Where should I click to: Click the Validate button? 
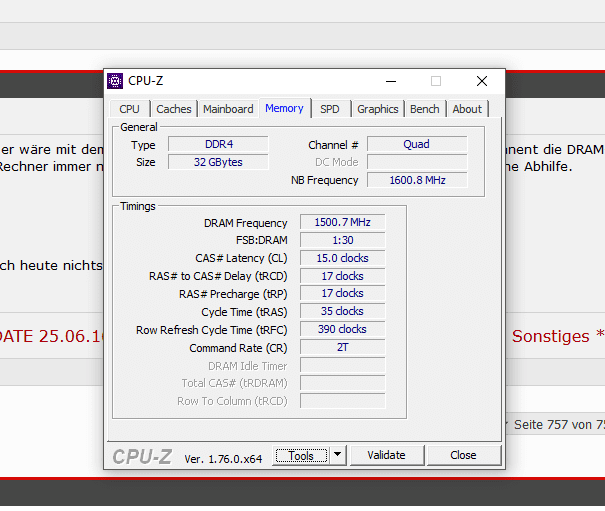(x=386, y=455)
